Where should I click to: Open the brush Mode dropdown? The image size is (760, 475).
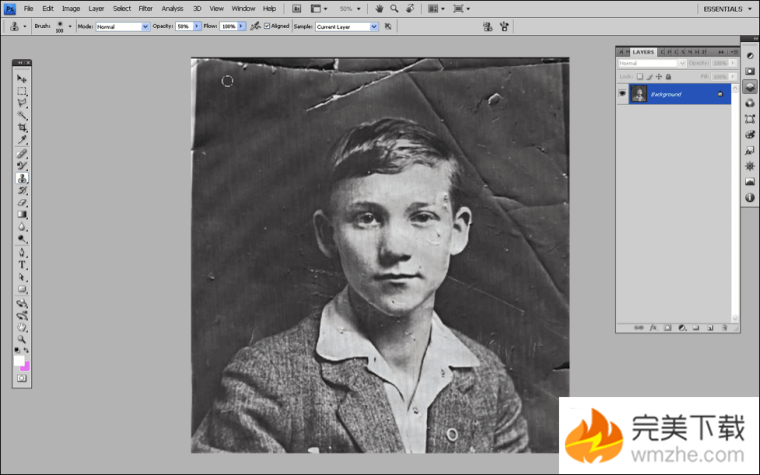tap(122, 26)
